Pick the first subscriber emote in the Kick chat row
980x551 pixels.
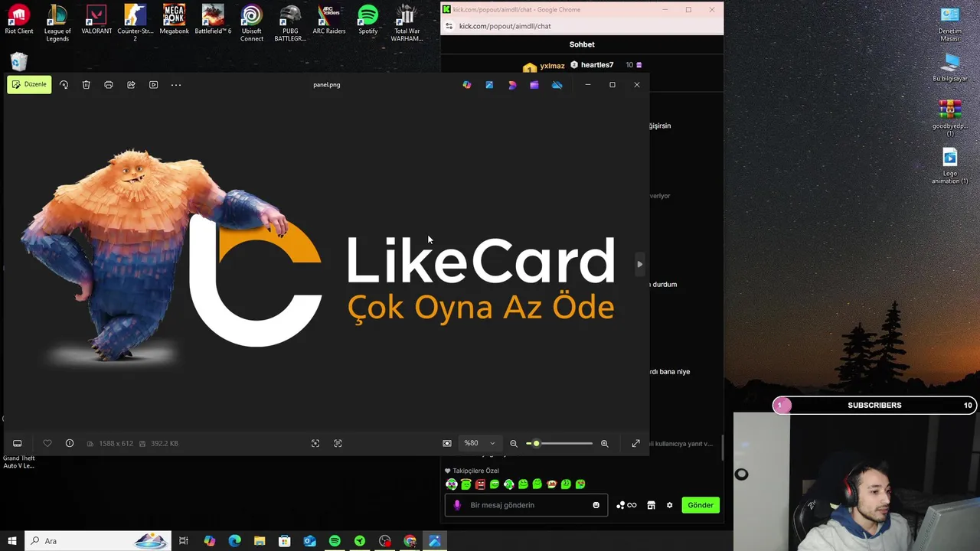452,484
